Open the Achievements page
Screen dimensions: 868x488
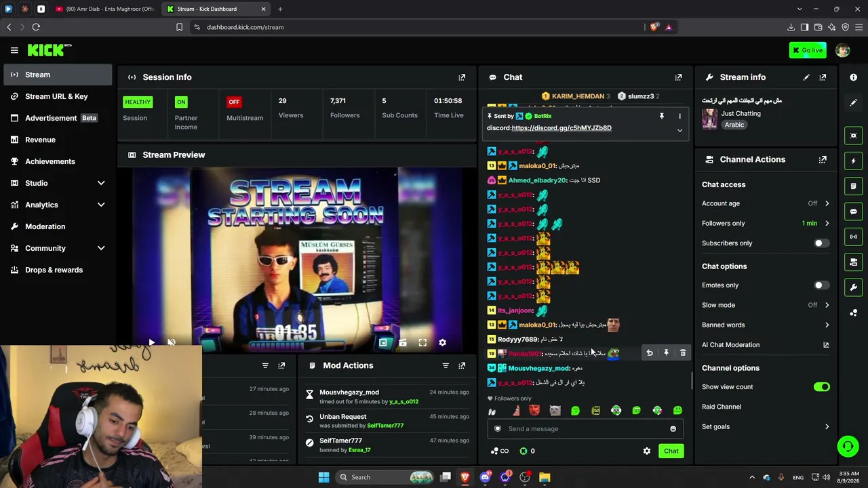point(58,161)
